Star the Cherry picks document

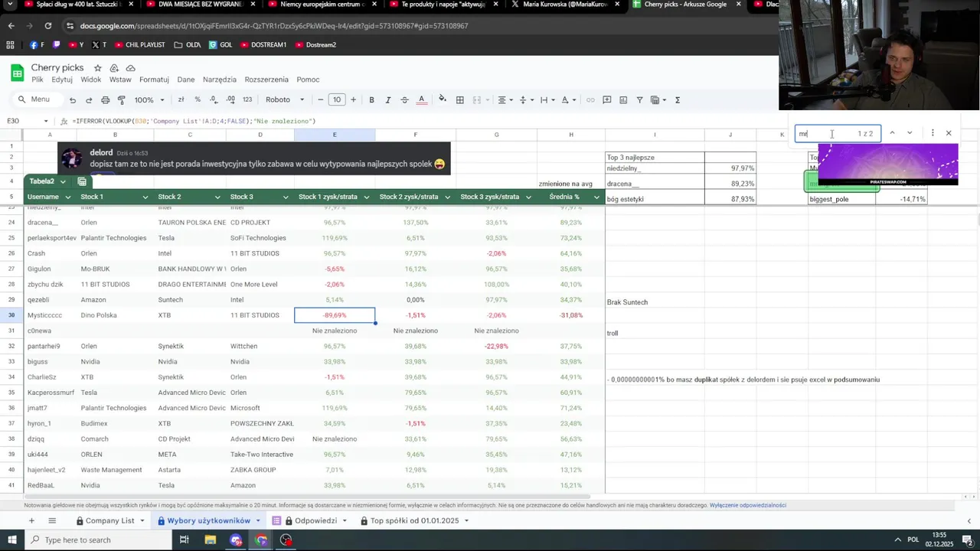pyautogui.click(x=97, y=68)
